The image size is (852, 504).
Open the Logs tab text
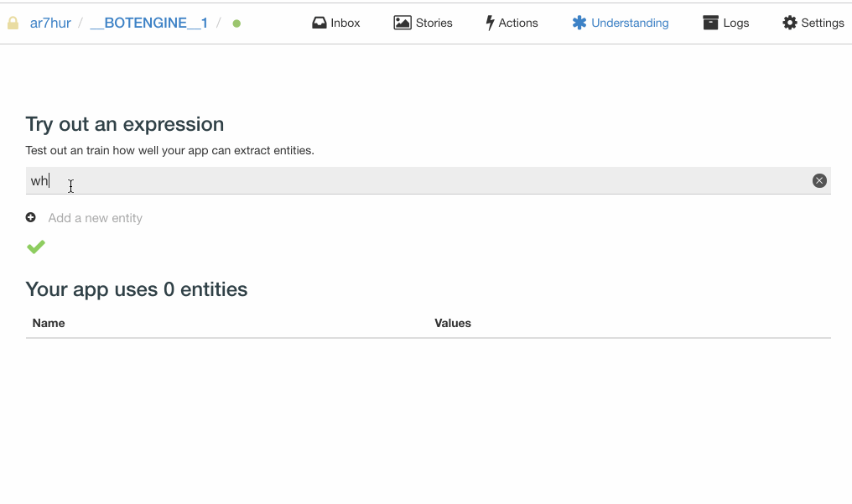735,23
